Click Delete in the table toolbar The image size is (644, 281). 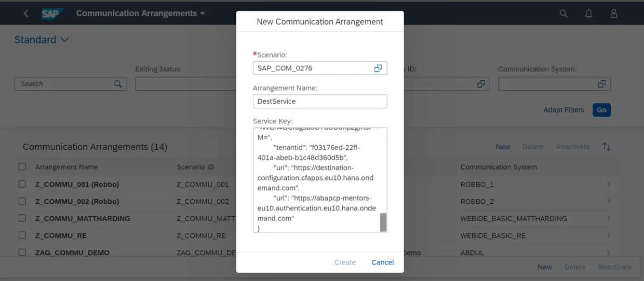(x=533, y=147)
